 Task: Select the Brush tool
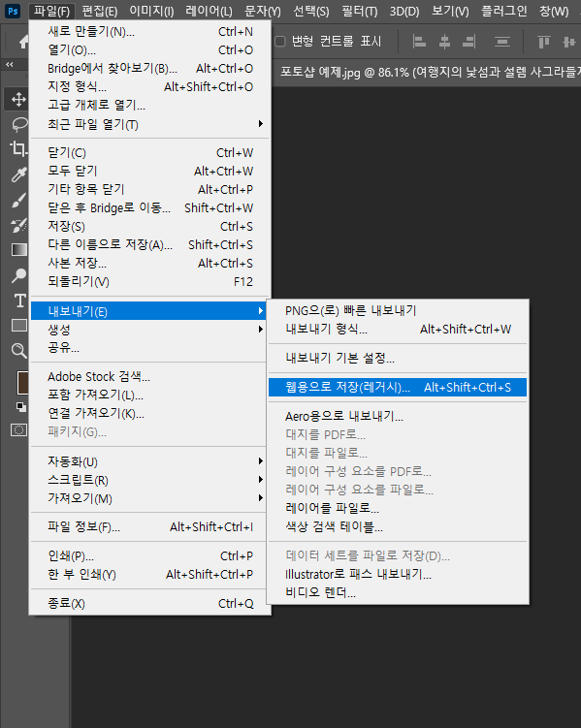click(18, 200)
